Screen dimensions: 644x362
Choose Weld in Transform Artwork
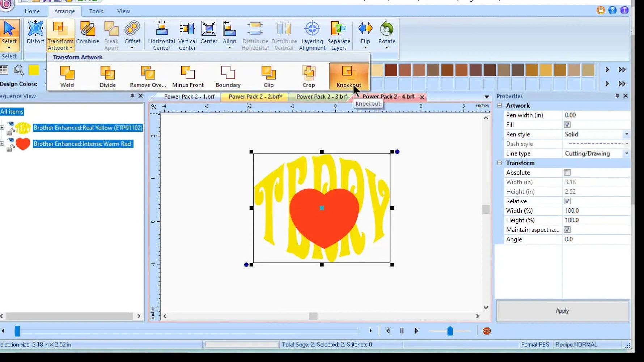point(67,77)
